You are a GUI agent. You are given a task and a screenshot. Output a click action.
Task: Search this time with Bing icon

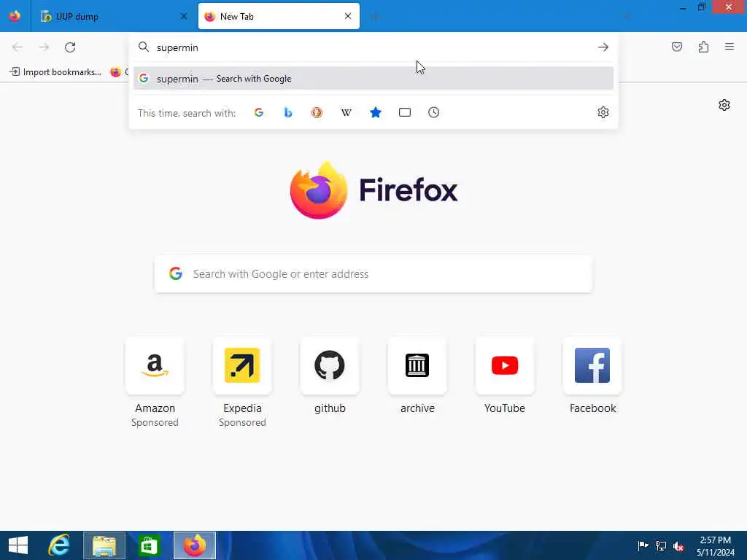(x=287, y=112)
